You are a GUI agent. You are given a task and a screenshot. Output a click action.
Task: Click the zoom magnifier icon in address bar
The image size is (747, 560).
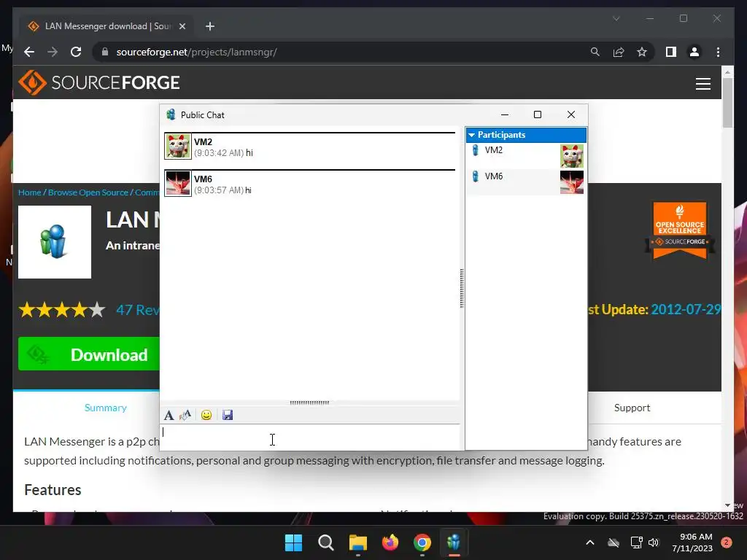coord(595,52)
